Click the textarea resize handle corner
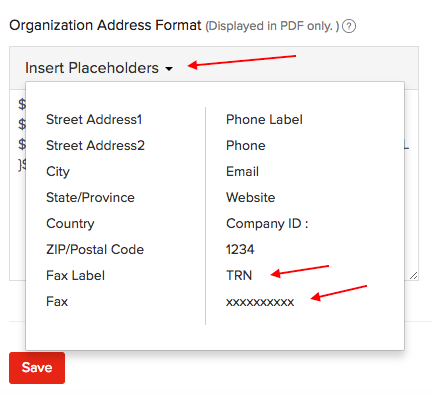 point(413,275)
